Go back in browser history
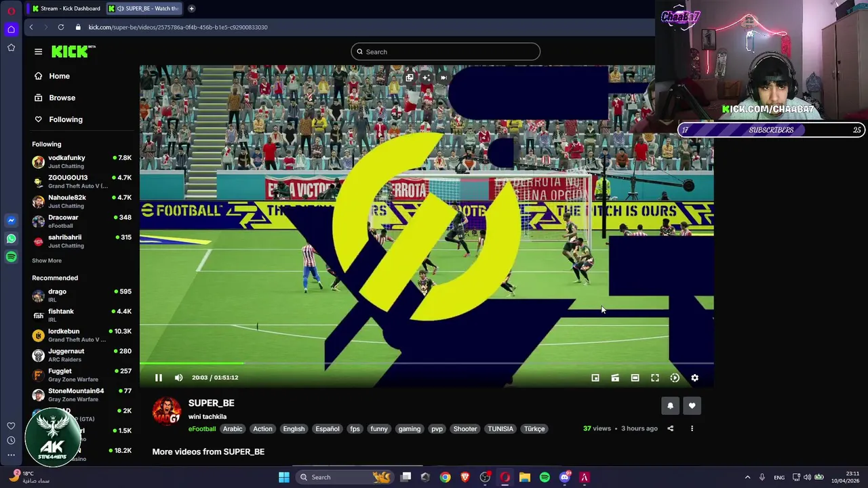Viewport: 868px width, 488px height. [x=31, y=27]
